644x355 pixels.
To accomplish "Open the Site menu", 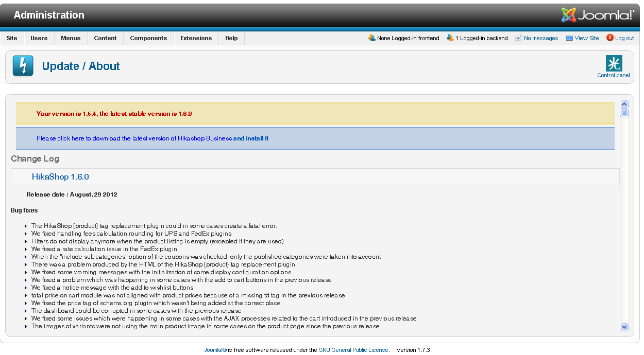I will (12, 38).
